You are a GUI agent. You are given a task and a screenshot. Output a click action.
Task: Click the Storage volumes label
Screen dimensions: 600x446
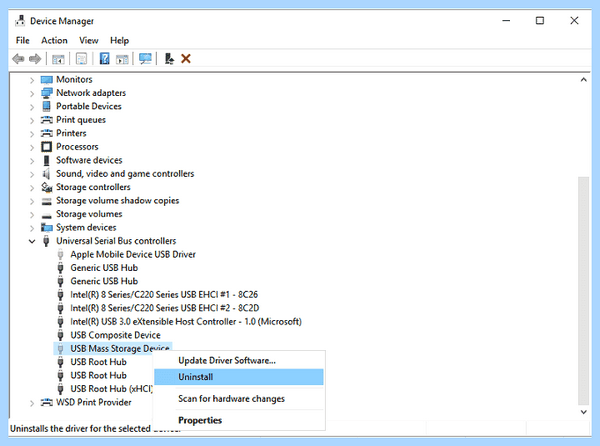(89, 214)
